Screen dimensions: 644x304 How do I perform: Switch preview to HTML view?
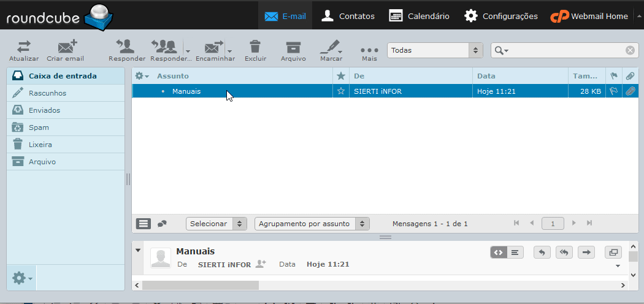click(x=499, y=253)
